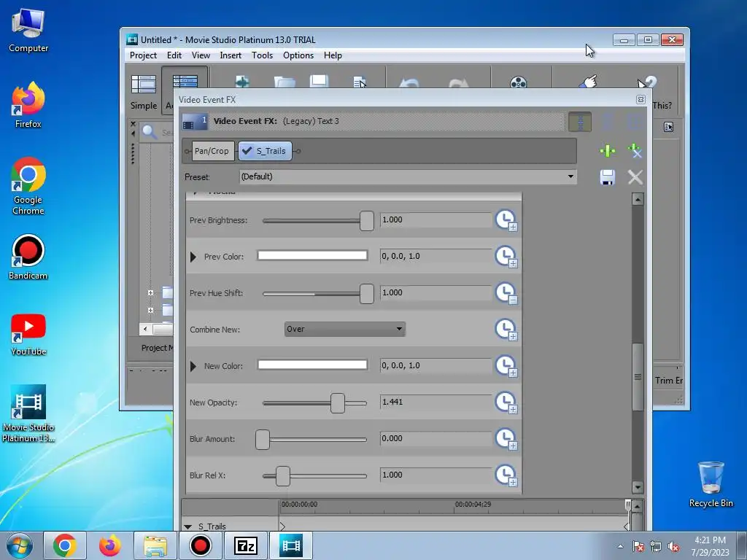The height and width of the screenshot is (560, 747).
Task: Expand the Prev Color settings
Action: [193, 257]
